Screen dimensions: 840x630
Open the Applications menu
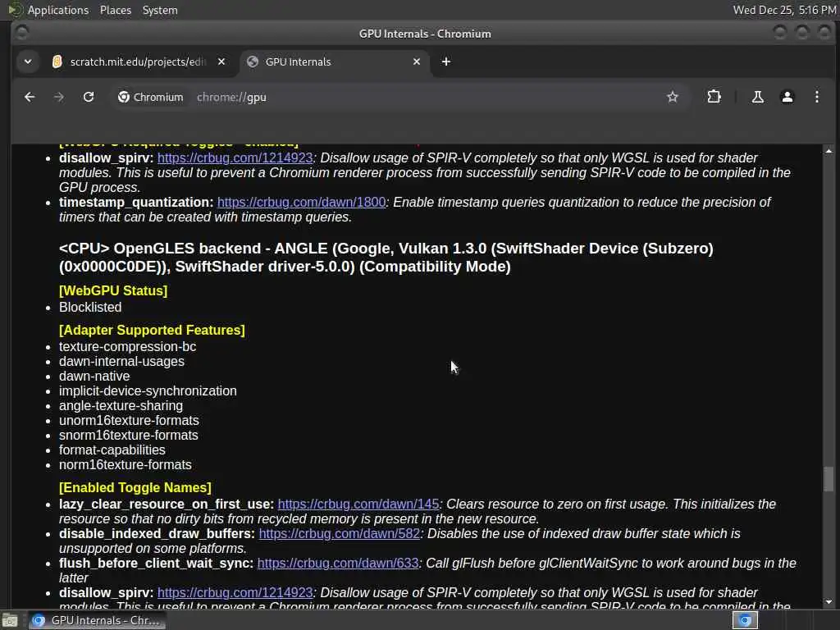tap(58, 10)
